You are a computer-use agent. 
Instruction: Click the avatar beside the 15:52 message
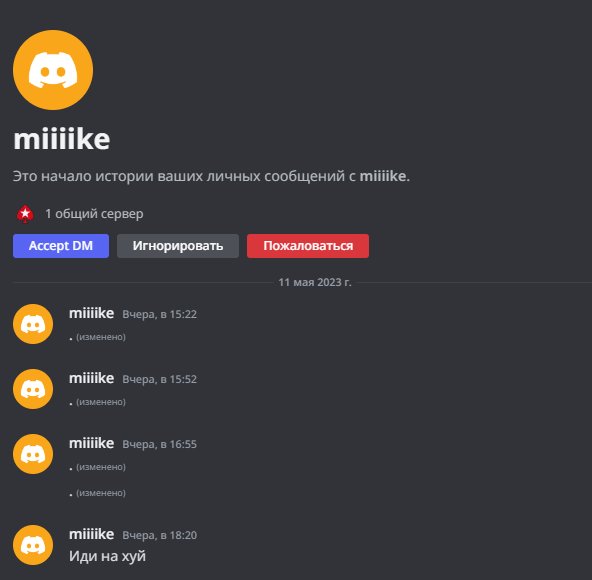(33, 389)
